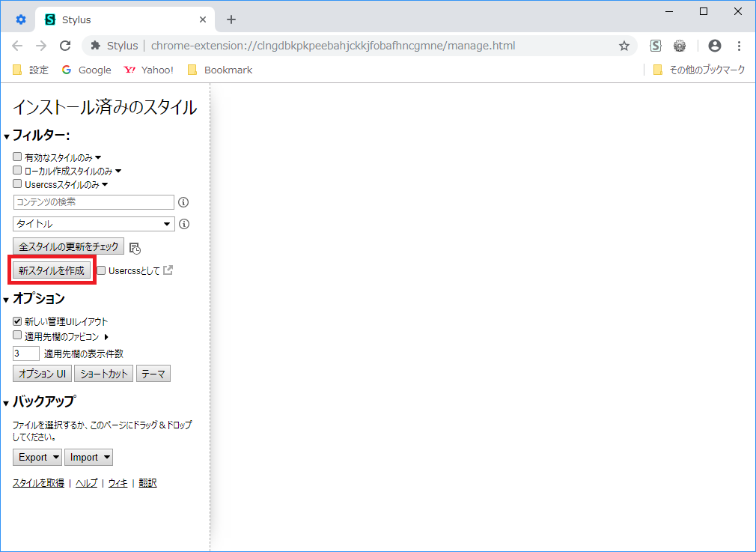This screenshot has height=552, width=756.
Task: Bookmark this page with the star icon
Action: (624, 46)
